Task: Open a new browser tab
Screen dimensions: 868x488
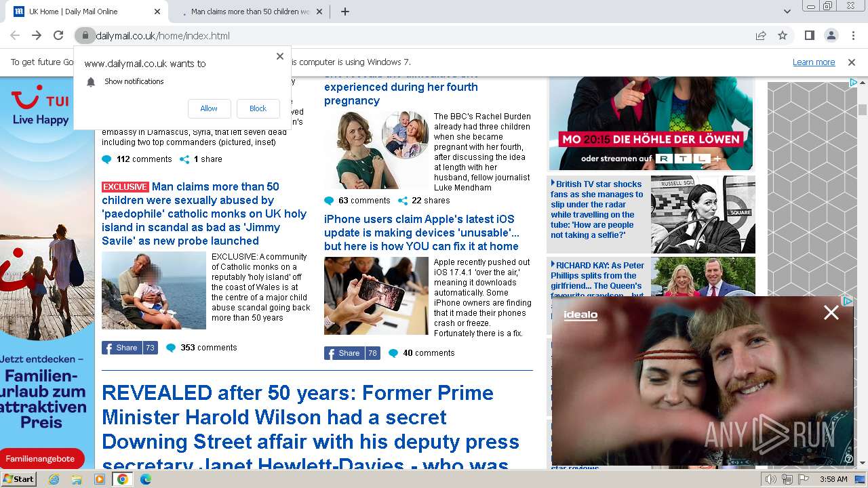Action: point(345,12)
